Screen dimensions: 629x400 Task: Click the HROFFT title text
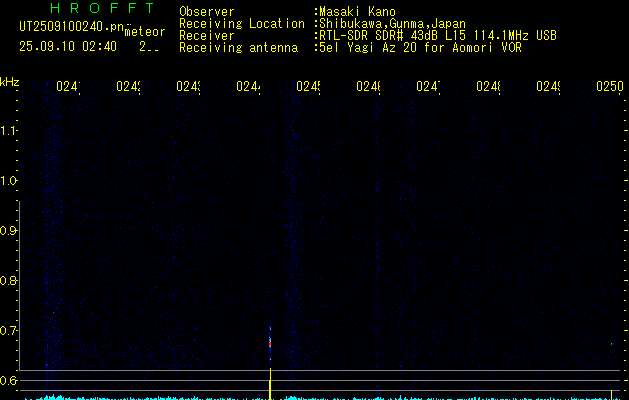point(102,8)
